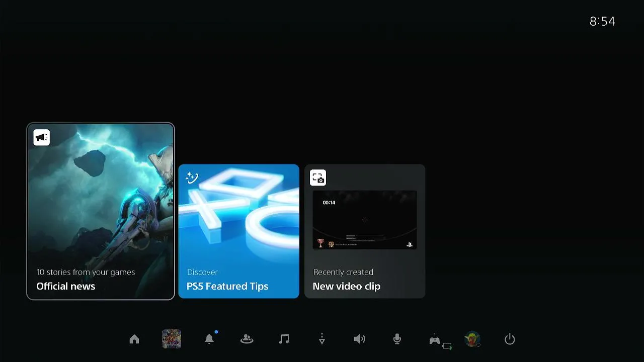Open the Music note icon
The width and height of the screenshot is (644, 362).
tap(284, 339)
